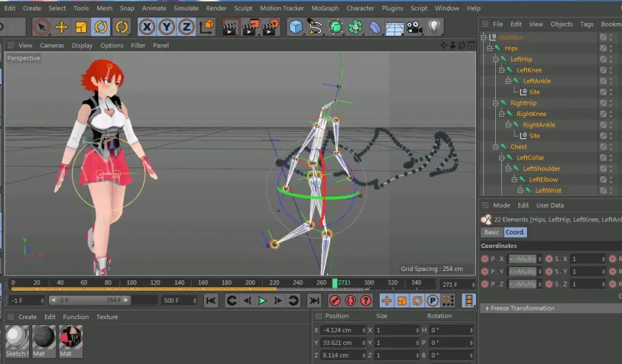Collapse the Chest joint hierarchy
The width and height of the screenshot is (622, 364).
coord(496,146)
